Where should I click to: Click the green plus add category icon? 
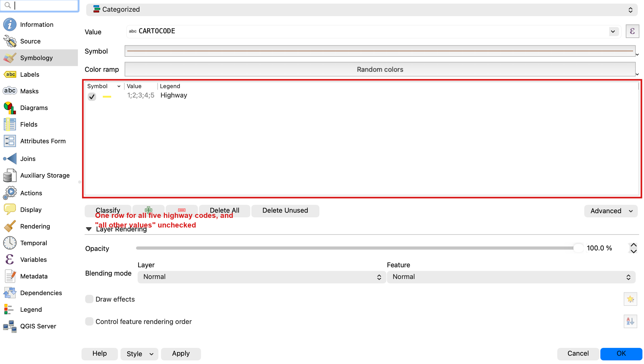pyautogui.click(x=148, y=210)
